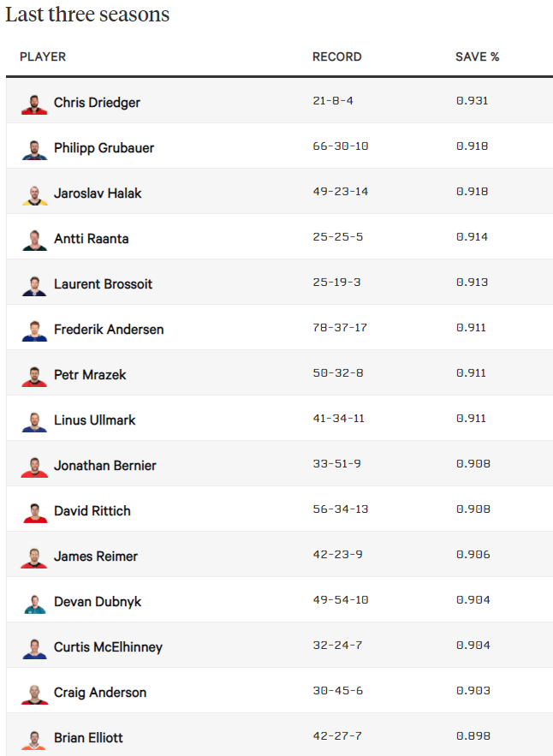553x756 pixels.
Task: Click Chris Driedger's headshot thumbnail
Action: point(34,104)
